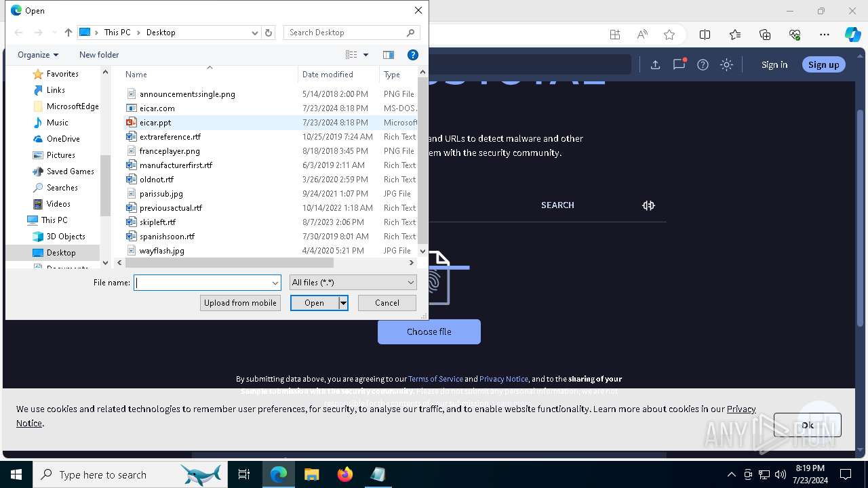Open the Organize menu
Viewport: 868px width, 488px height.
38,55
